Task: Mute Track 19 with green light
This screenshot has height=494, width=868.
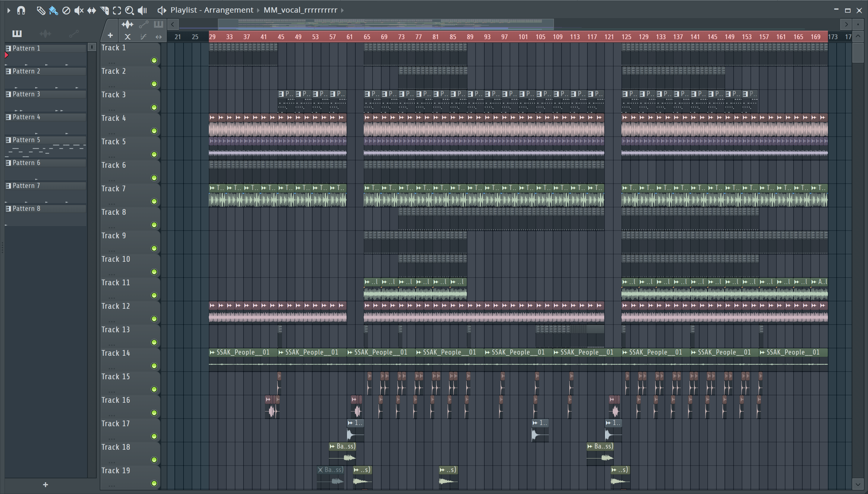Action: click(x=154, y=483)
